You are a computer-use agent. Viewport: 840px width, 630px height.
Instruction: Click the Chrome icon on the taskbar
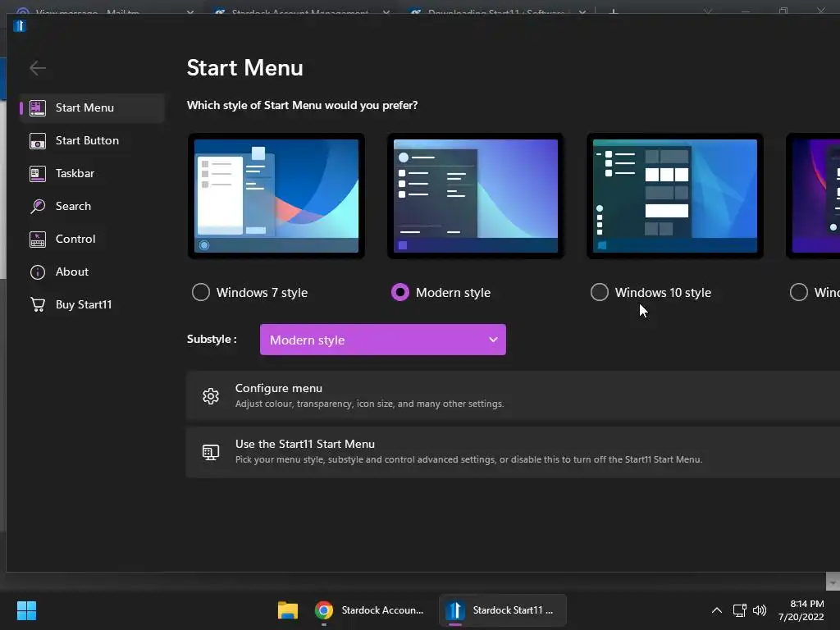point(323,610)
